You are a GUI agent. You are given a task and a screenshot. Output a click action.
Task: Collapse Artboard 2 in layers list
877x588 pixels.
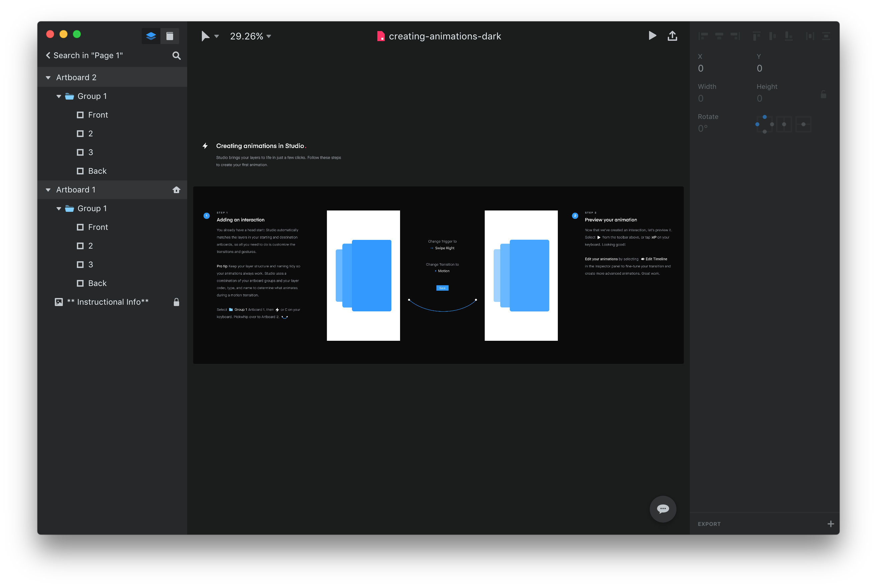(x=48, y=77)
